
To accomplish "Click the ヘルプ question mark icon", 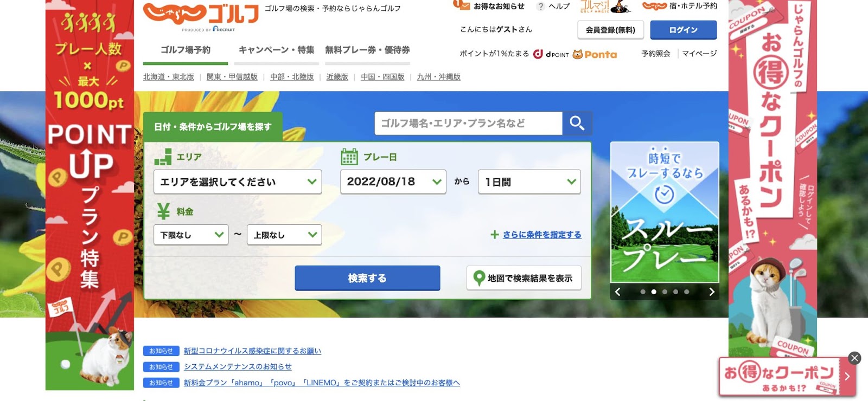I will (x=540, y=7).
